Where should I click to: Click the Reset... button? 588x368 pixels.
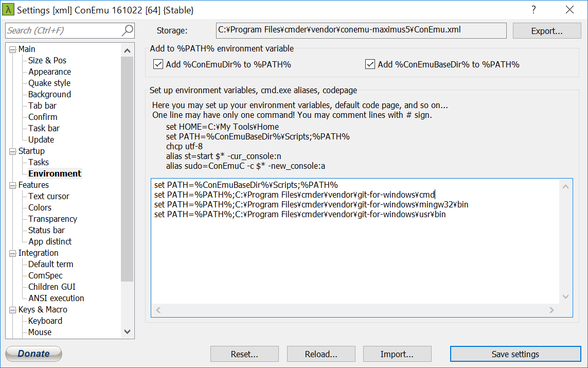[244, 354]
